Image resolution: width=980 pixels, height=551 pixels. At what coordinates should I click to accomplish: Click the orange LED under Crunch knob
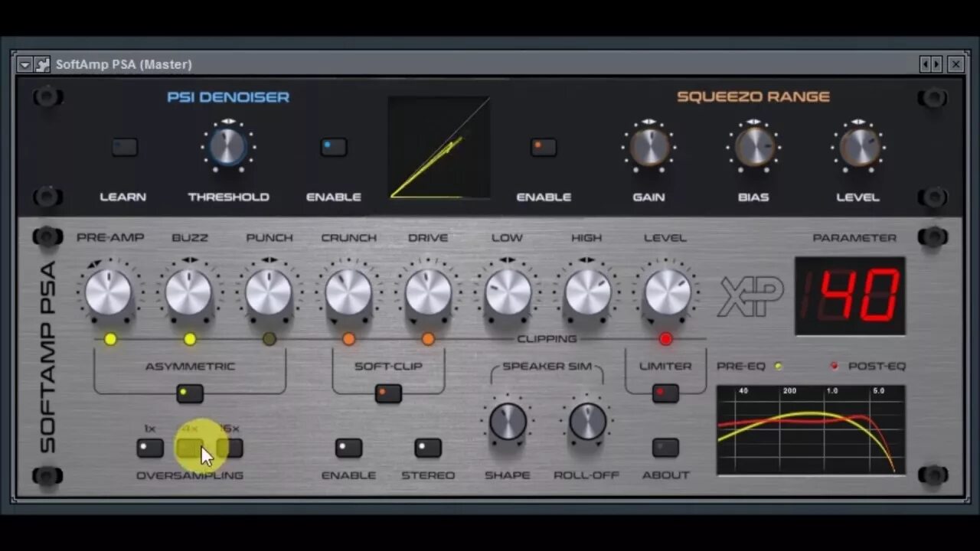[x=349, y=339]
